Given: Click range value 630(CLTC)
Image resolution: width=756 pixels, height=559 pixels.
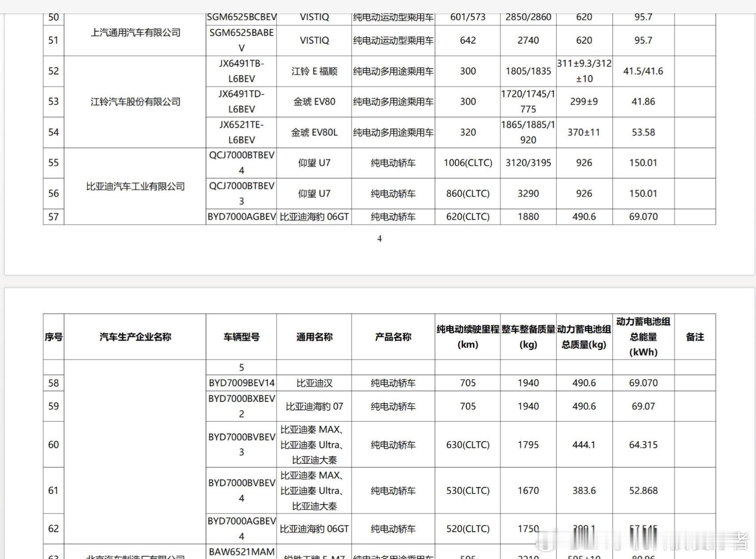Looking at the screenshot, I should coord(468,445).
